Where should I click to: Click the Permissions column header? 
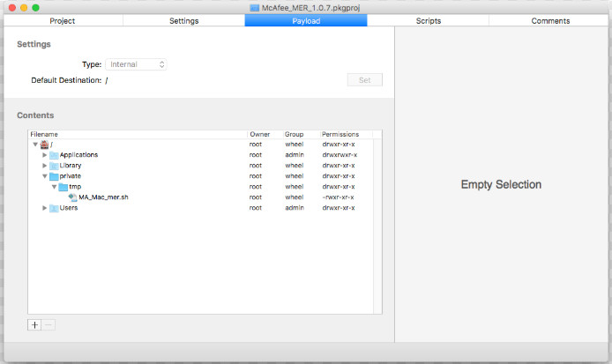(346, 134)
